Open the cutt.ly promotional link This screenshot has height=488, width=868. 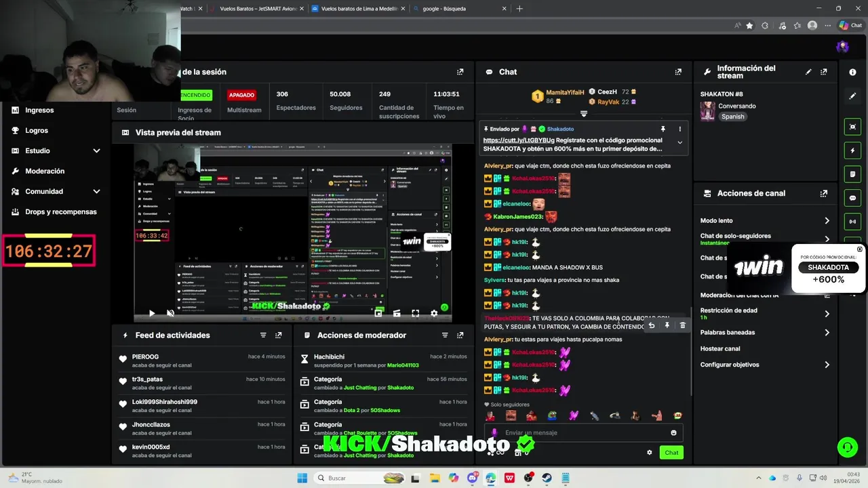coord(519,140)
